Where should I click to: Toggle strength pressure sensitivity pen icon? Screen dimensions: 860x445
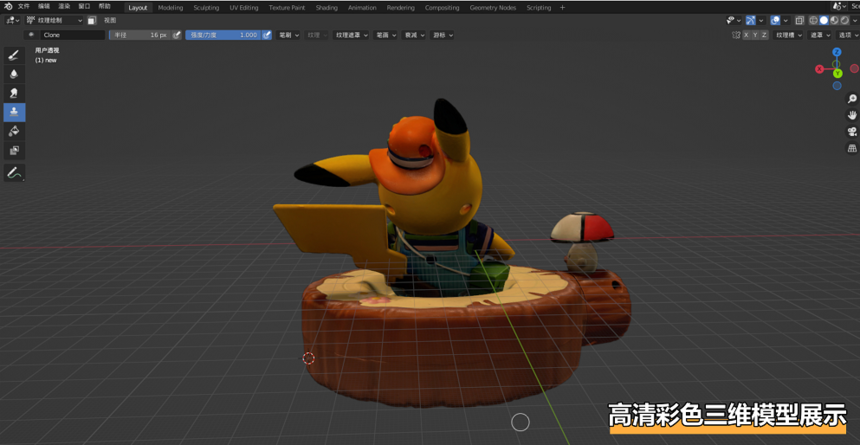point(267,35)
